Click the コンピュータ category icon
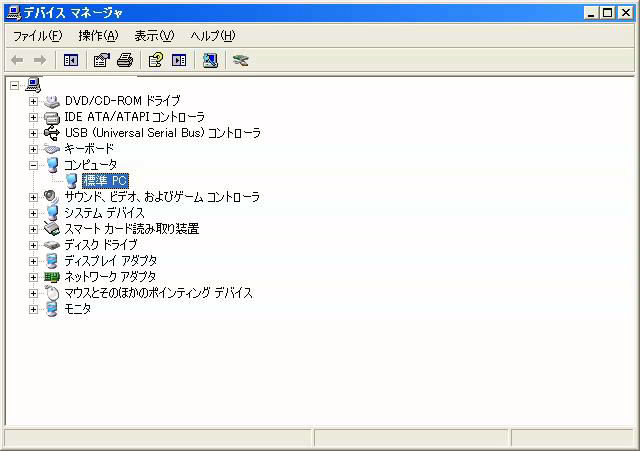The image size is (640, 451). coord(52,165)
